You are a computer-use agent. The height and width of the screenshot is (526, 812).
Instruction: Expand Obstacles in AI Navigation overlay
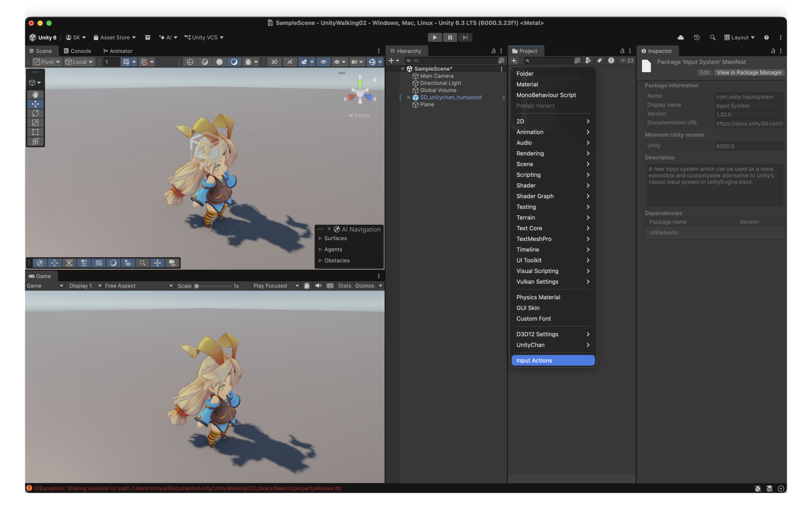tap(320, 261)
